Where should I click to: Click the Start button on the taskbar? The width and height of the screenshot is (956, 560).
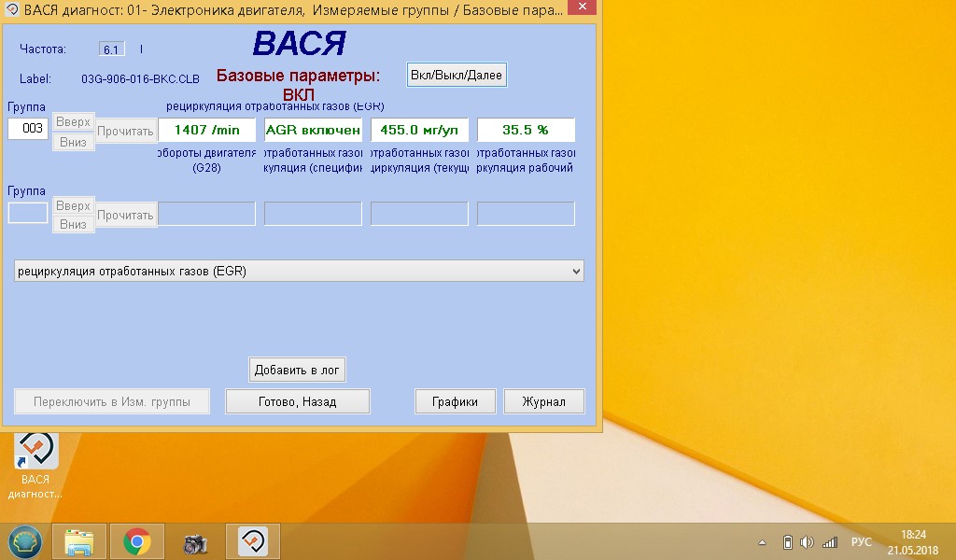click(24, 541)
